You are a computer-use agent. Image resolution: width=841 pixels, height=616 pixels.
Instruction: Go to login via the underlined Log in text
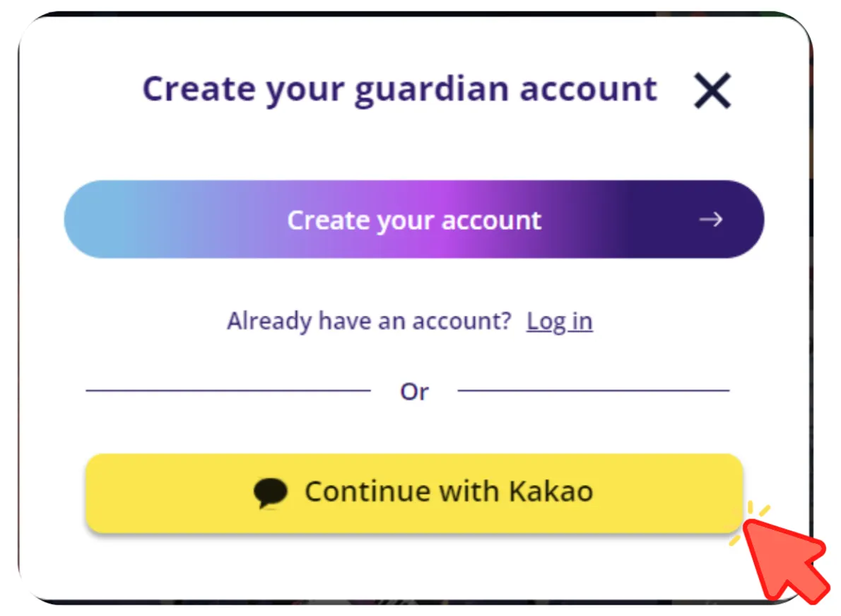point(560,321)
